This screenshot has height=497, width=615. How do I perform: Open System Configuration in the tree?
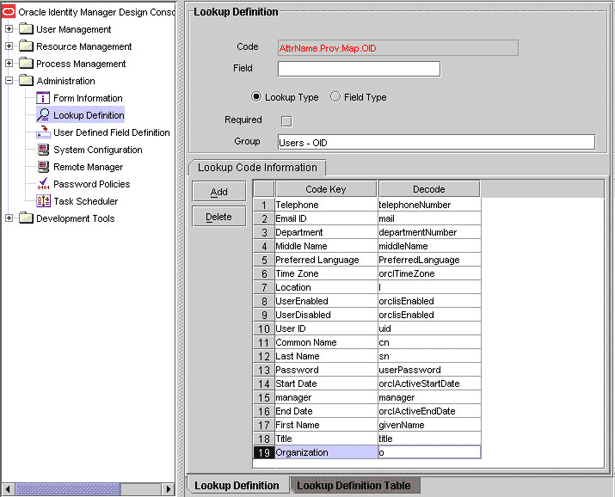pos(98,150)
